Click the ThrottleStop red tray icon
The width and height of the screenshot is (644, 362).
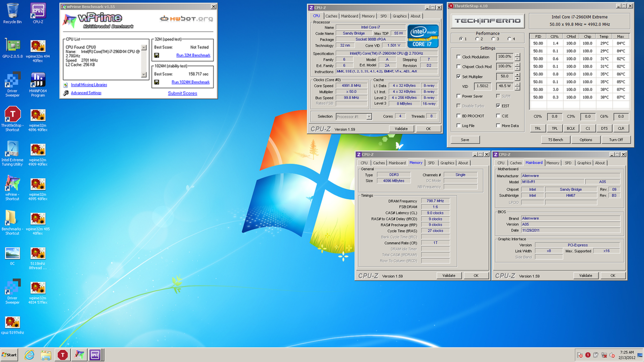click(x=588, y=355)
